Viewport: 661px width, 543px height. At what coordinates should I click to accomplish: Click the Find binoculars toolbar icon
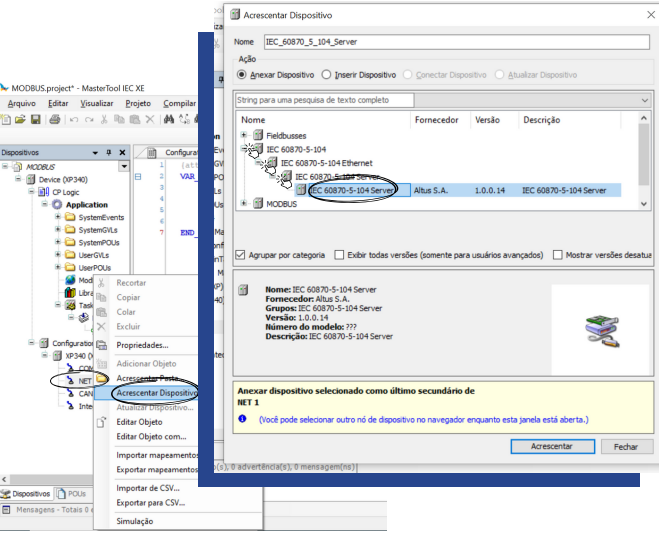pos(169,120)
